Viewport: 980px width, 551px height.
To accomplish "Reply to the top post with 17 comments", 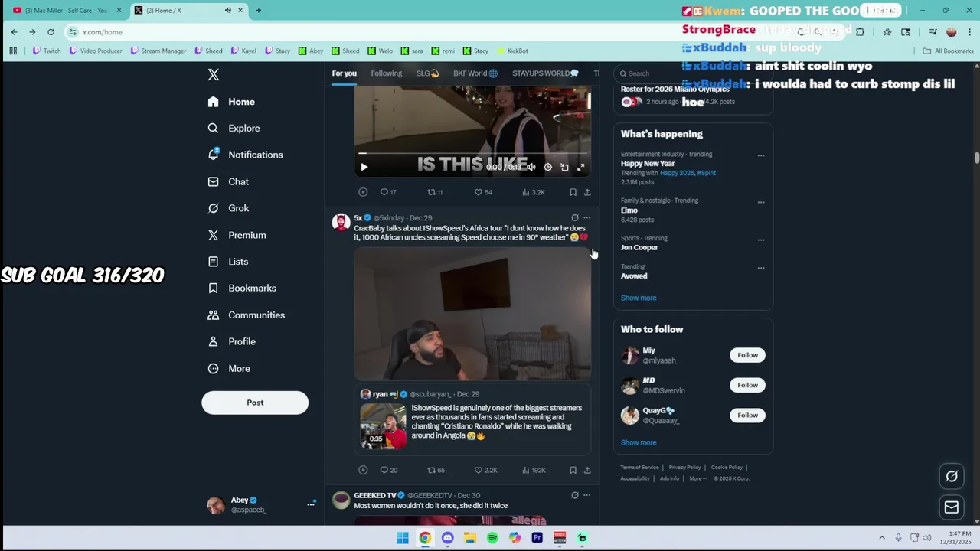I will pos(388,192).
